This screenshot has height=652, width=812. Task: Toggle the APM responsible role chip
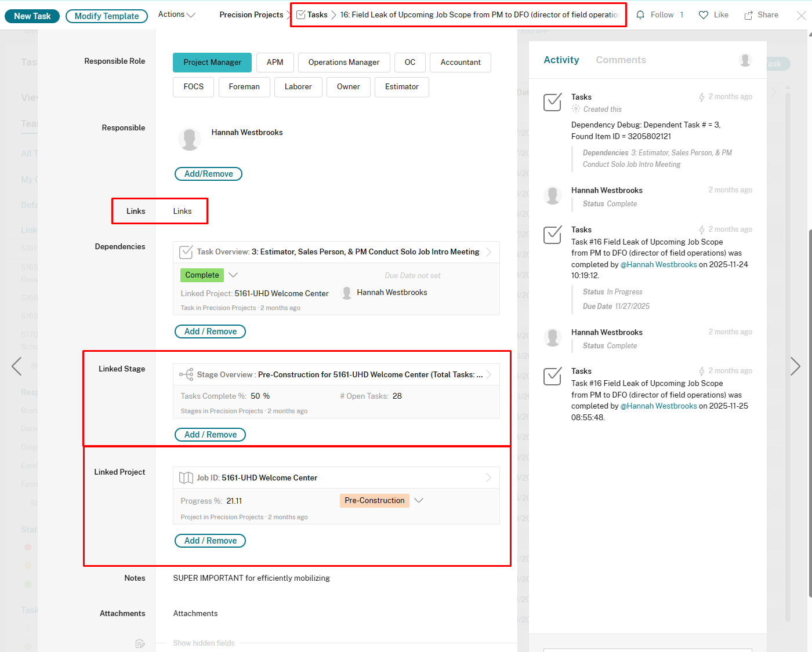pyautogui.click(x=275, y=62)
